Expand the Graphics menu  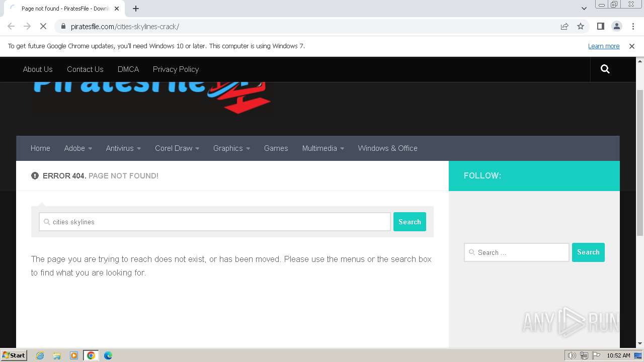point(231,148)
